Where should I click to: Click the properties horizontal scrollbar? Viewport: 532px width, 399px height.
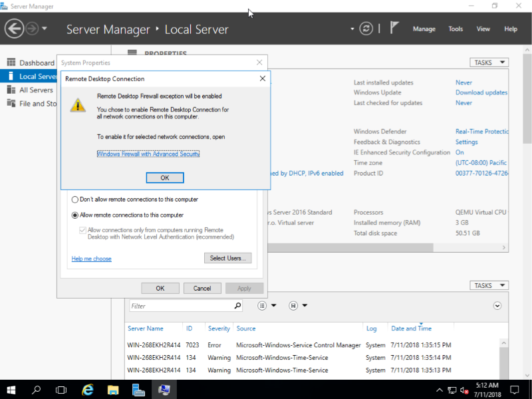pyautogui.click(x=350, y=247)
